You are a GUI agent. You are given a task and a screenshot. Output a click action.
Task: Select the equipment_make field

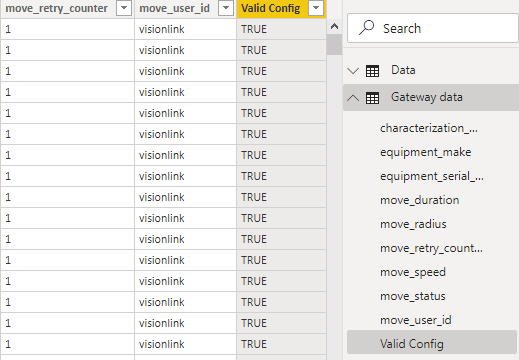tap(426, 152)
